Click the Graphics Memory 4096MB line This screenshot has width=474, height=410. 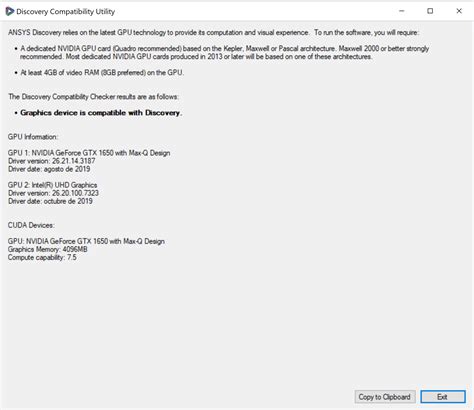(x=48, y=249)
